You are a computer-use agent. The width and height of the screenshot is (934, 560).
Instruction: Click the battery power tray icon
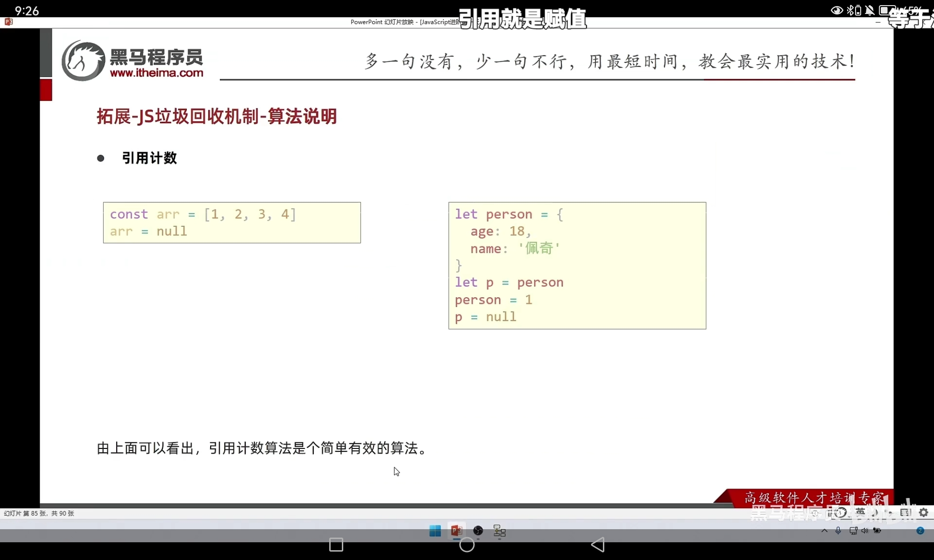877,531
